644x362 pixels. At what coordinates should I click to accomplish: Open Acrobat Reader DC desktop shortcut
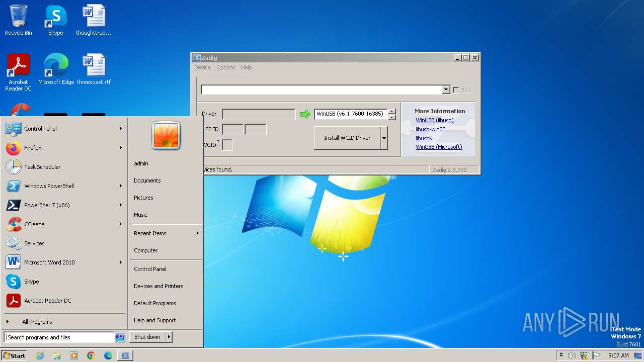18,72
